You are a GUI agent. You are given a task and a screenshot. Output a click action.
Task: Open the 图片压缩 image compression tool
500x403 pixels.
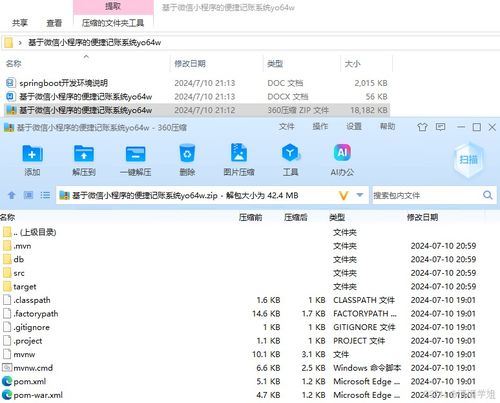239,153
